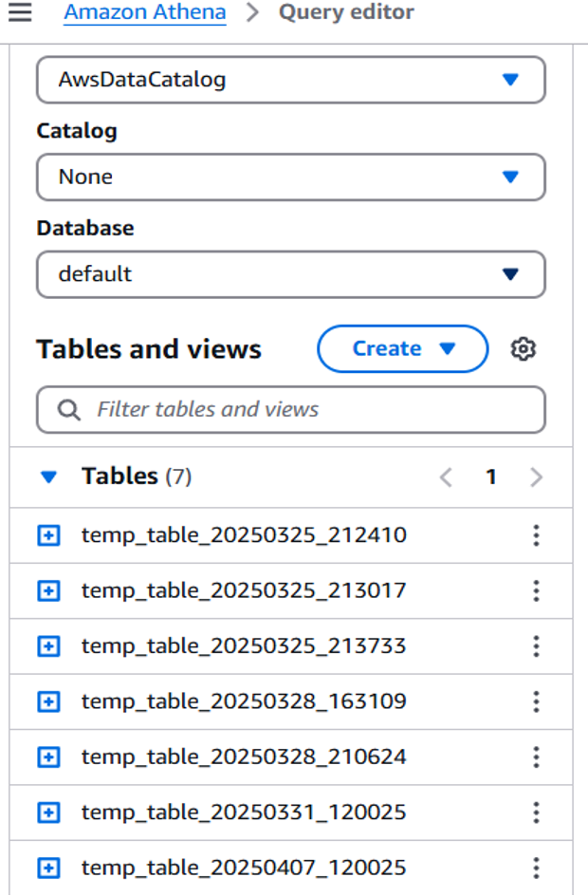Expand columns of temp_table_20250325_212410
Viewport: 588px width, 896px height.
(x=50, y=534)
